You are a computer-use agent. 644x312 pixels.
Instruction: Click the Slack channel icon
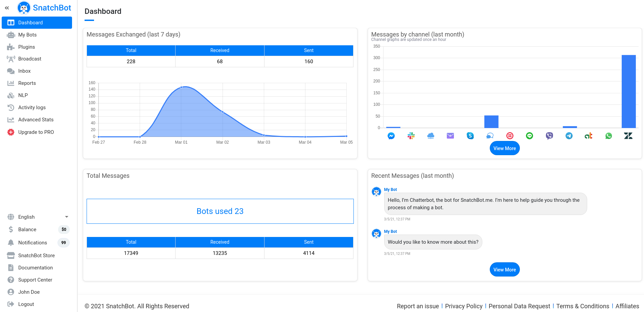(411, 136)
